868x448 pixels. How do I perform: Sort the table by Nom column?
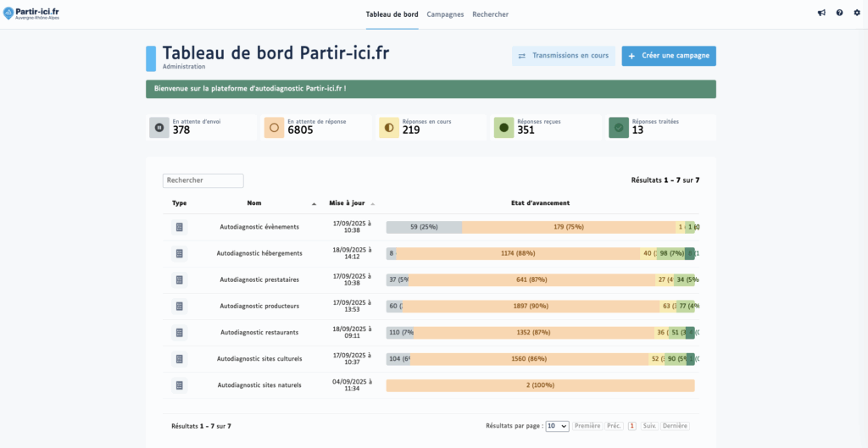254,203
